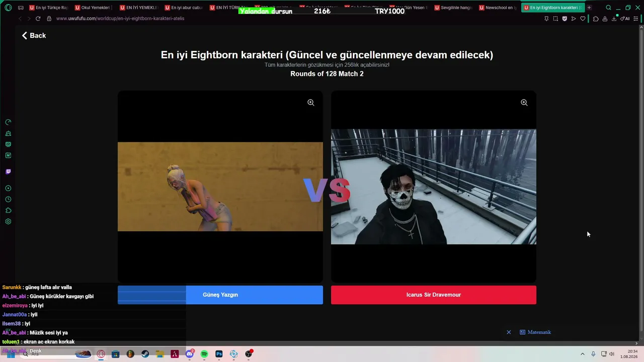644x362 pixels.
Task: Pin the page with the pushpin icon
Action: click(x=546, y=19)
